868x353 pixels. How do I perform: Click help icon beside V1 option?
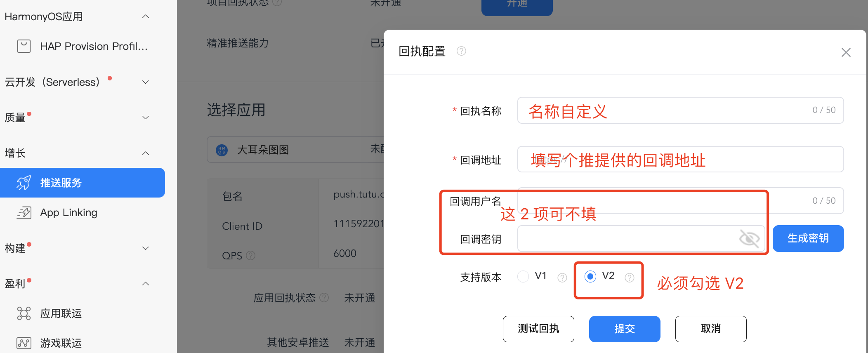click(x=562, y=278)
